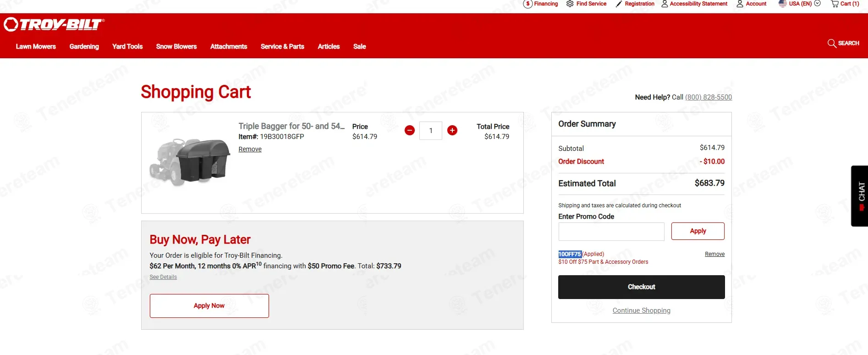Open the Lawn Mowers menu
The width and height of the screenshot is (868, 355).
[x=36, y=46]
